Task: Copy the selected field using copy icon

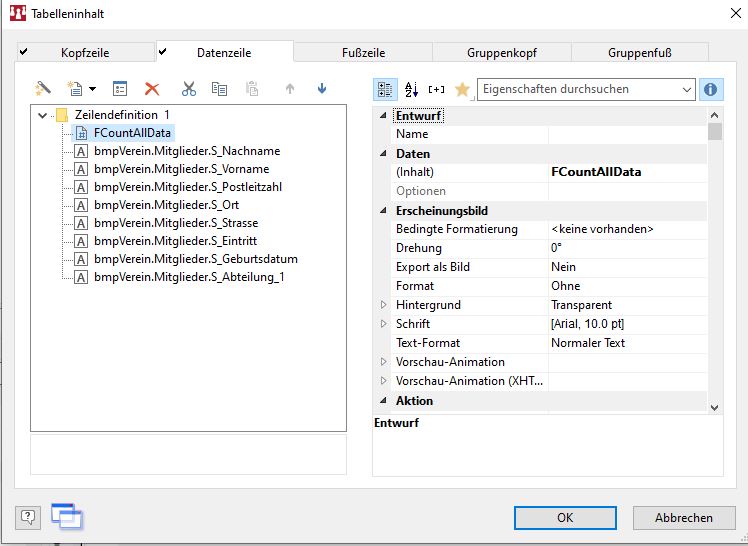Action: point(219,89)
